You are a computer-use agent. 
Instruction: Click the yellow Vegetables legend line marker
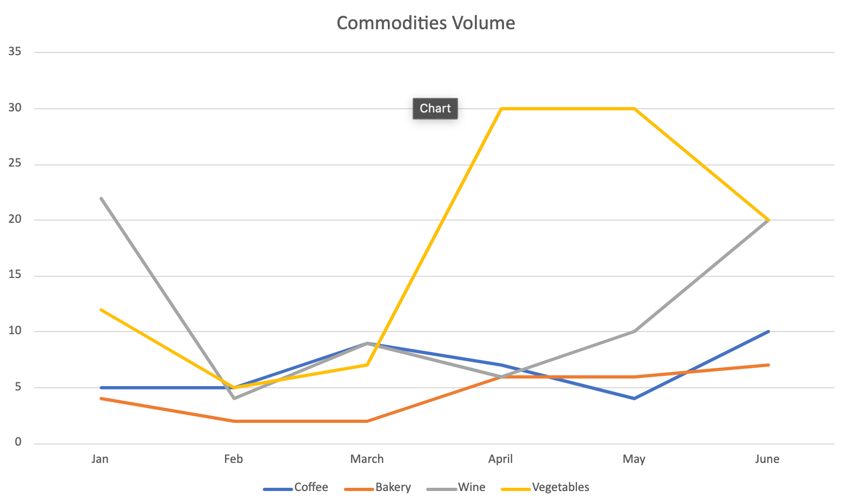[516, 489]
